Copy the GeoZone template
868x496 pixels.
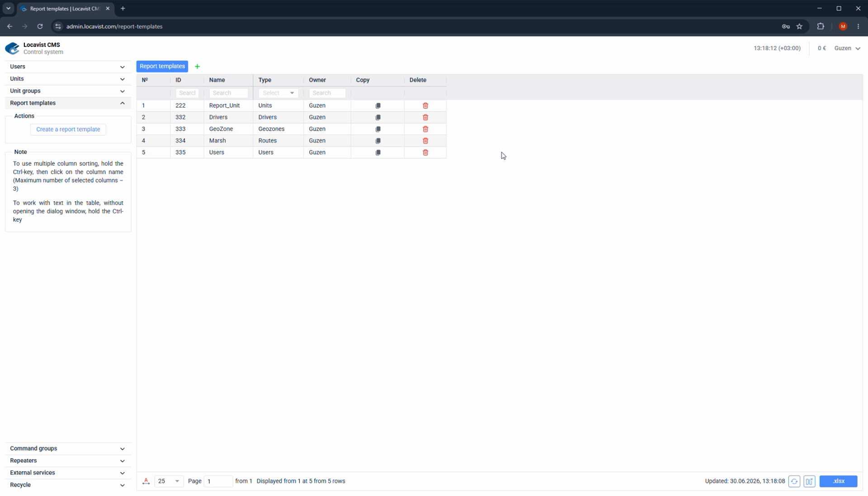tap(378, 129)
